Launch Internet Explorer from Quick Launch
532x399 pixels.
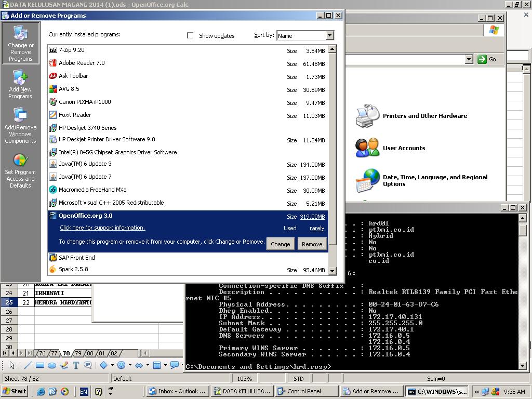click(41, 392)
